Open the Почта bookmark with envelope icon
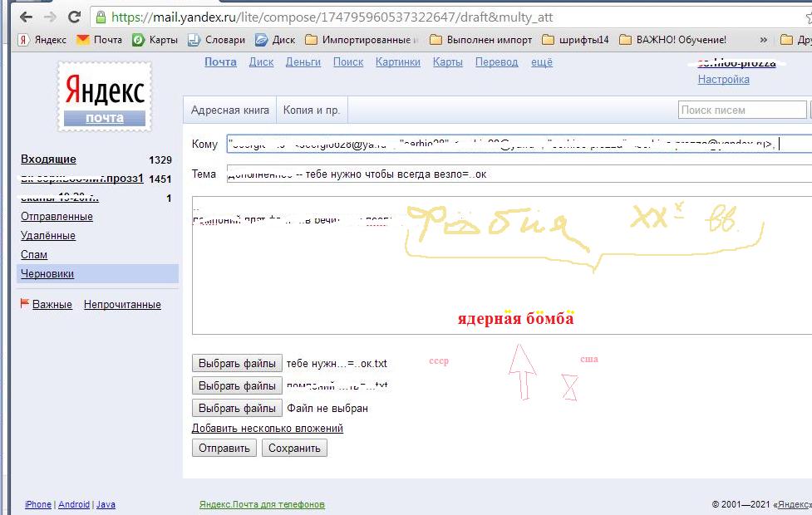This screenshot has height=515, width=812. coord(99,39)
